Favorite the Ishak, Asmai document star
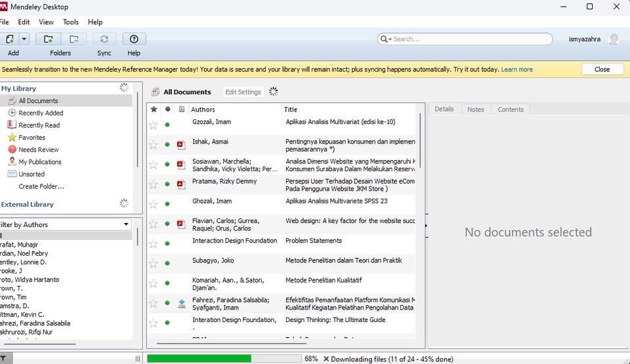 [153, 145]
